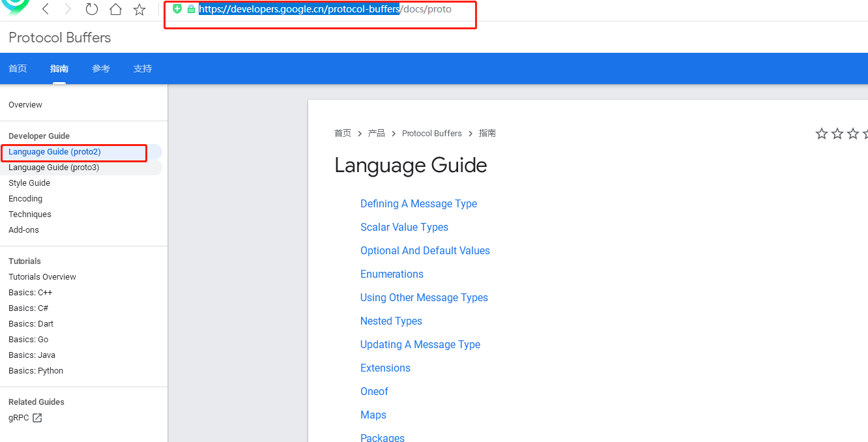Open Overview in the sidebar
The height and width of the screenshot is (442, 868).
[x=25, y=105]
